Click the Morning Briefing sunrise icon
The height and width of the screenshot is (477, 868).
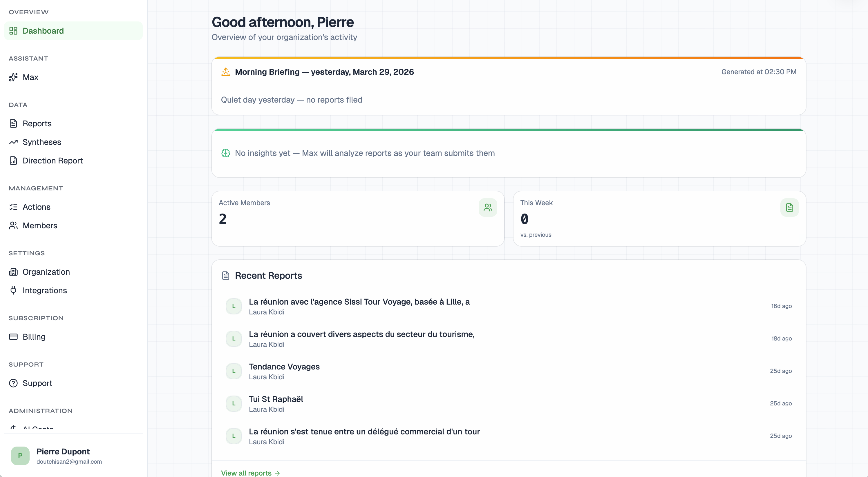coord(225,72)
